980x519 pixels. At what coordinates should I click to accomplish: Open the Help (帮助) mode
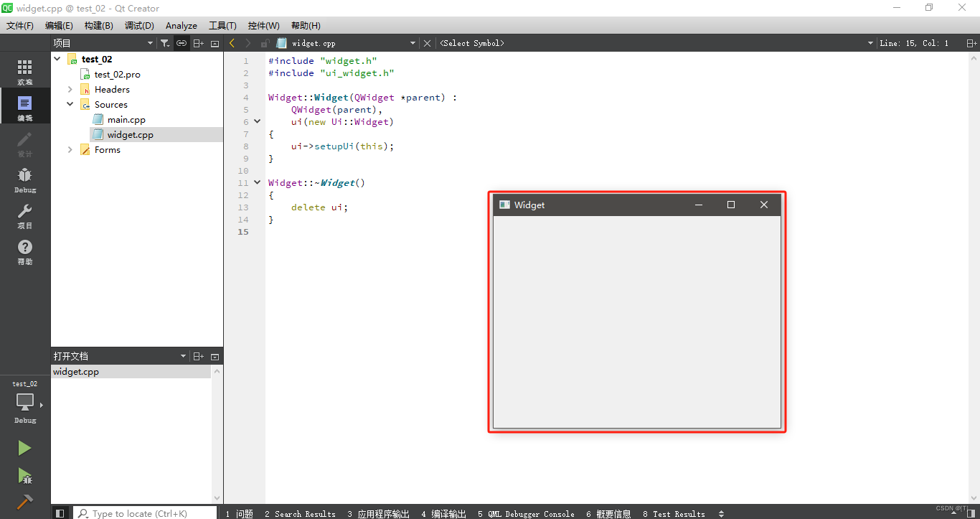click(x=25, y=251)
